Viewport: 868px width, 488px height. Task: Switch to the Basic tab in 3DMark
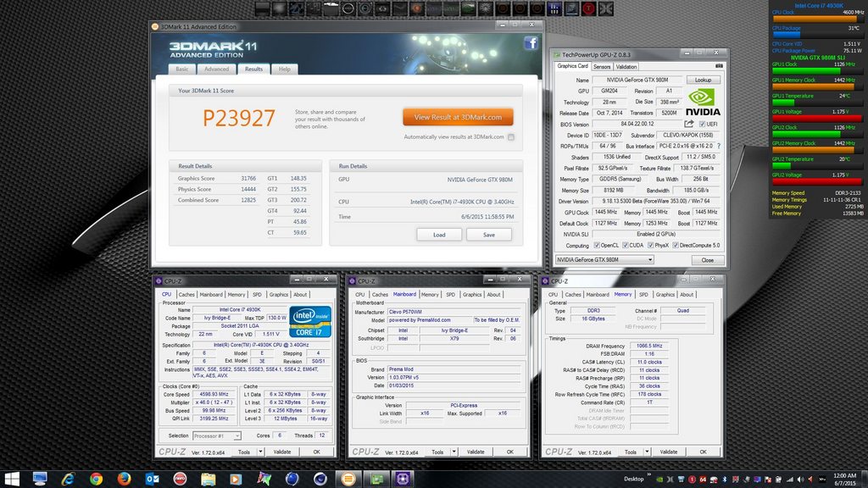point(182,69)
